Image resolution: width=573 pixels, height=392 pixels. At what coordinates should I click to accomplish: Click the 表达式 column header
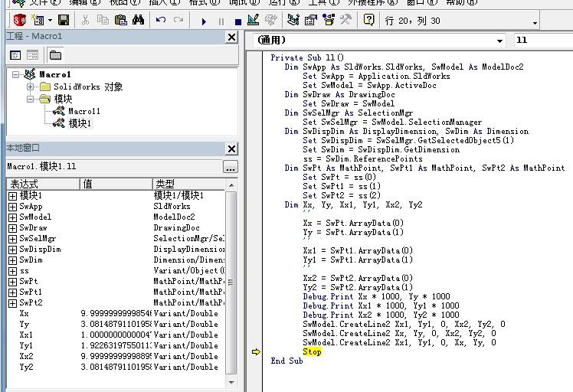tap(43, 184)
